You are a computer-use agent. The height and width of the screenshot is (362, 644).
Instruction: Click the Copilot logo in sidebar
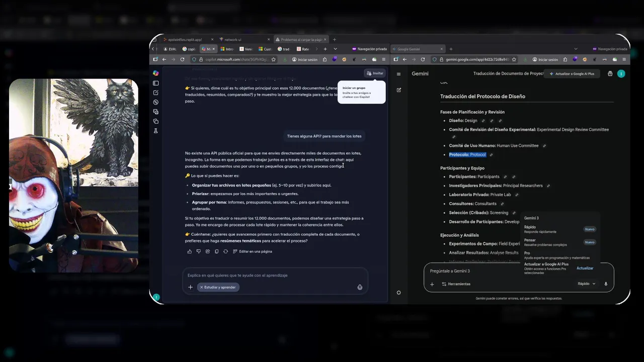(x=156, y=73)
